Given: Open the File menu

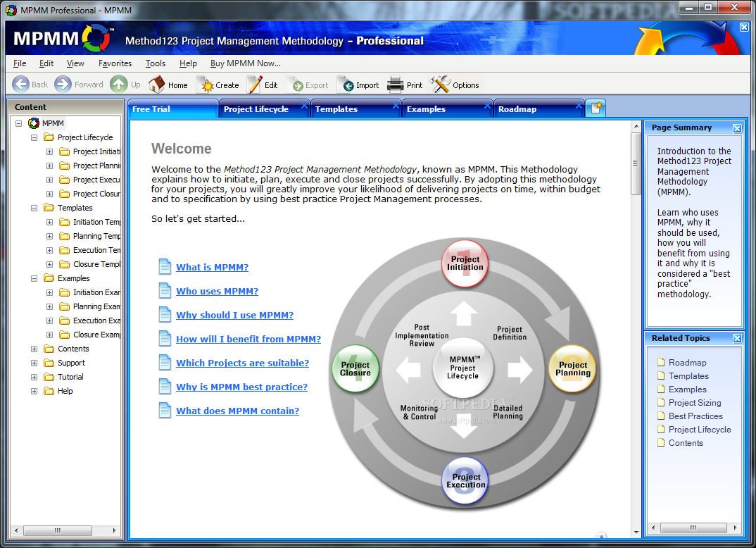Looking at the screenshot, I should point(20,63).
